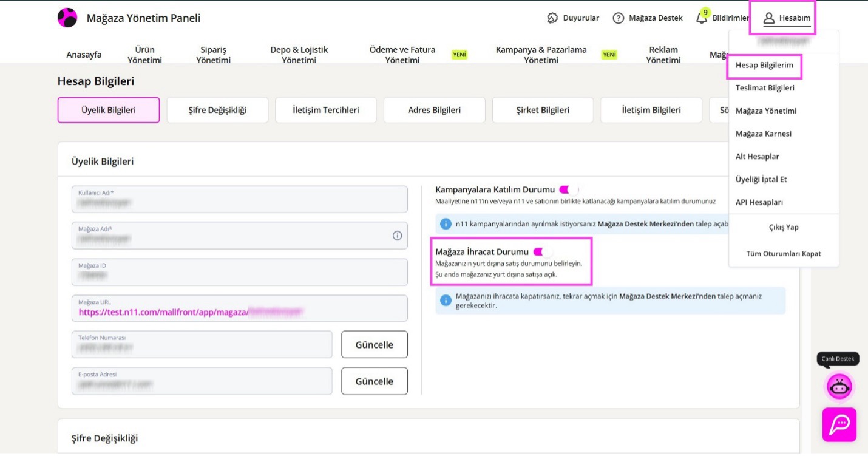The image size is (868, 456).
Task: Open Mağaza Karnesi menu entry
Action: pyautogui.click(x=764, y=134)
